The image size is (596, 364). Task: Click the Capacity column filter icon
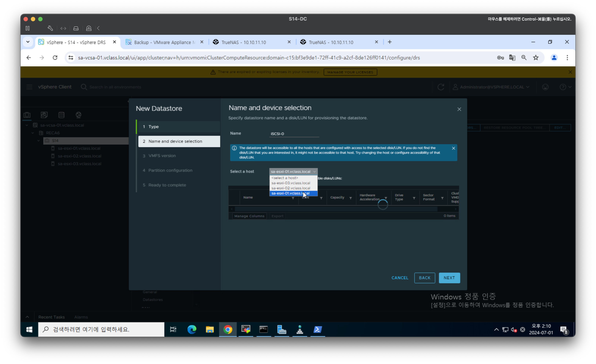point(350,198)
